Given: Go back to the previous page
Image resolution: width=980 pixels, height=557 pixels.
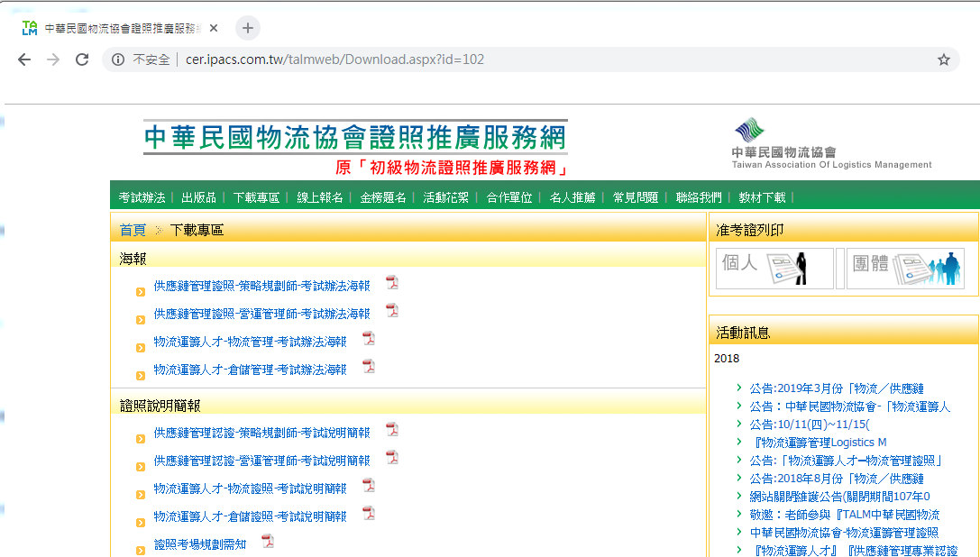Looking at the screenshot, I should (24, 59).
